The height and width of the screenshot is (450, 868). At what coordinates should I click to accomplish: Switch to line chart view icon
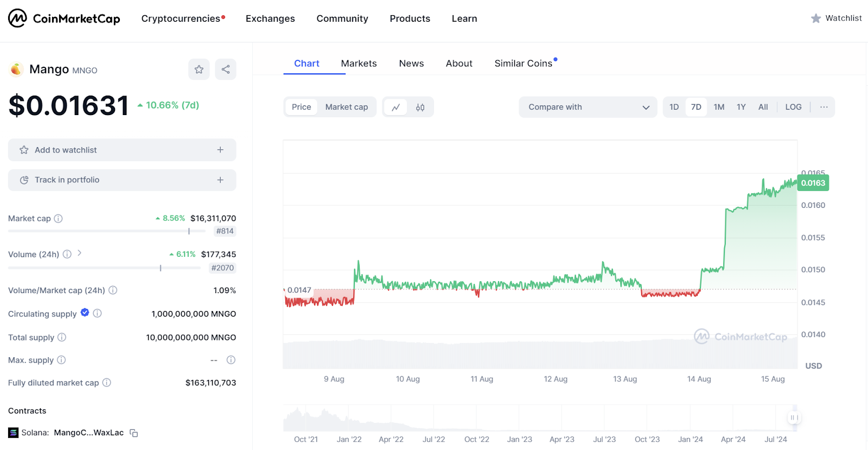[x=396, y=107]
